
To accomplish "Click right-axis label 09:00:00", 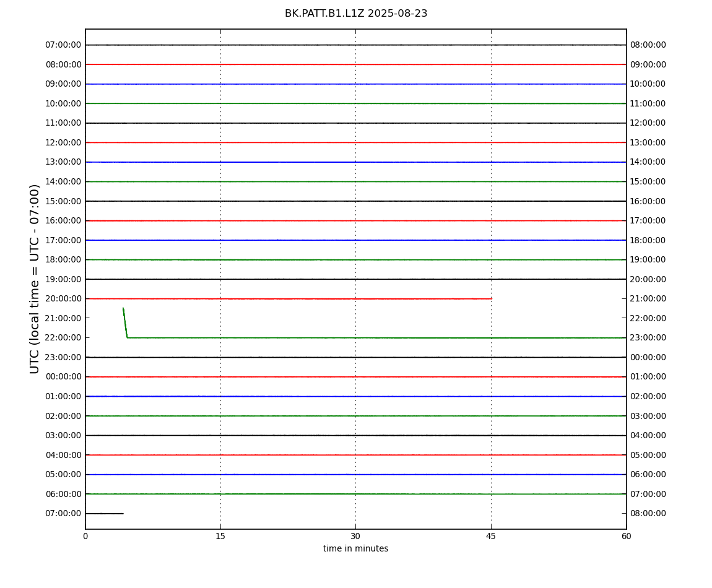I will [648, 64].
